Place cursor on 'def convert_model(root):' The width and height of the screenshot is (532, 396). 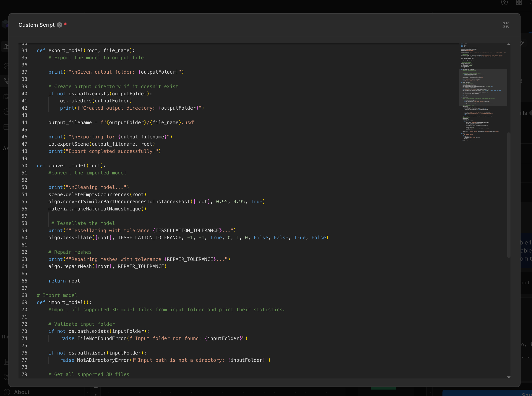pyautogui.click(x=71, y=166)
